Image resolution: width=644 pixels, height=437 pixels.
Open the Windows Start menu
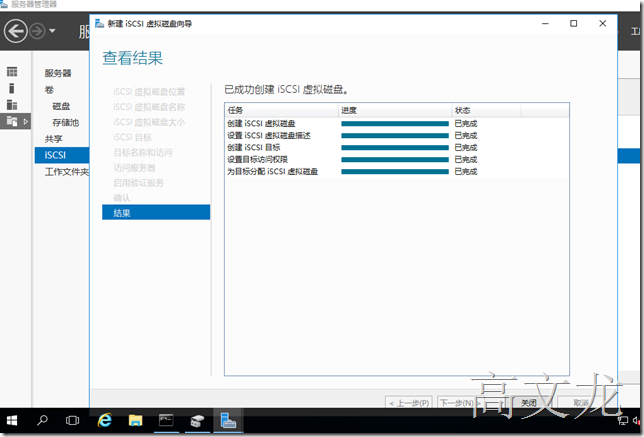click(12, 420)
